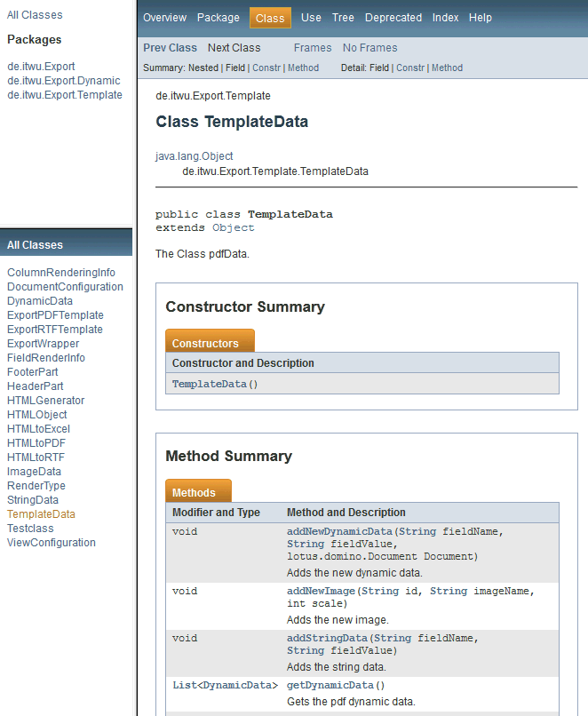Viewport: 588px width, 716px height.
Task: Click the TemplateData() constructor link
Action: tap(214, 384)
